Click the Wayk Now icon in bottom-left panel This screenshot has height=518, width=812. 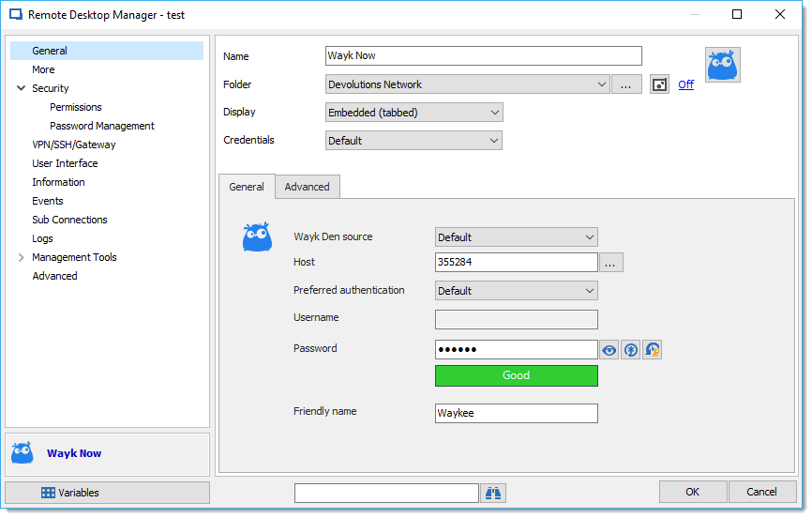[23, 452]
